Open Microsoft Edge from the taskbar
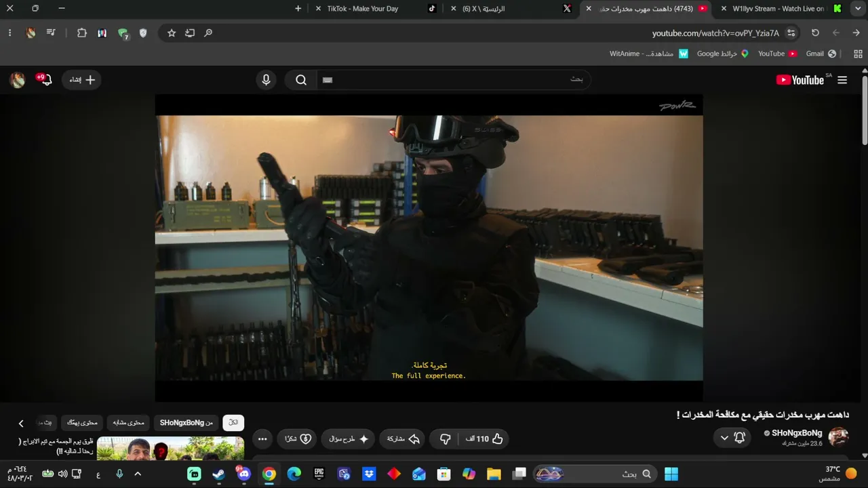 [x=294, y=474]
